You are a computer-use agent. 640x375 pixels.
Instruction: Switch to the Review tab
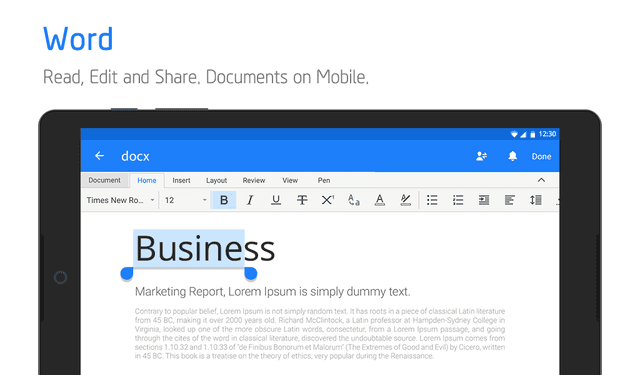(254, 180)
